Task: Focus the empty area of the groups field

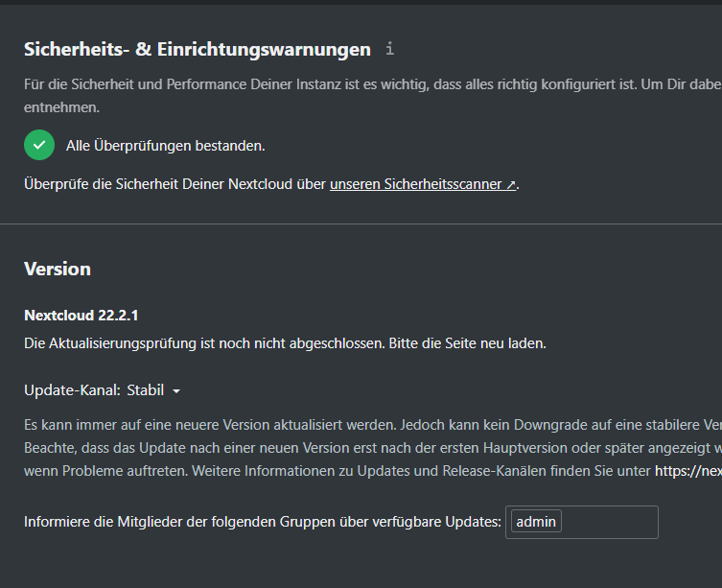Action: (609, 522)
